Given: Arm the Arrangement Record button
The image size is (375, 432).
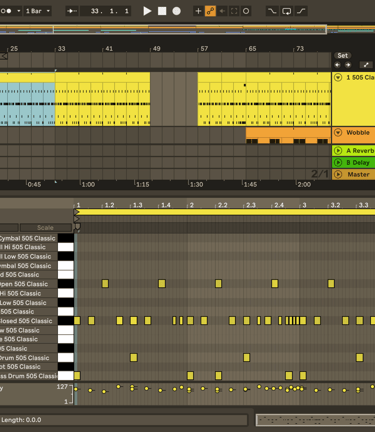Looking at the screenshot, I should [177, 11].
